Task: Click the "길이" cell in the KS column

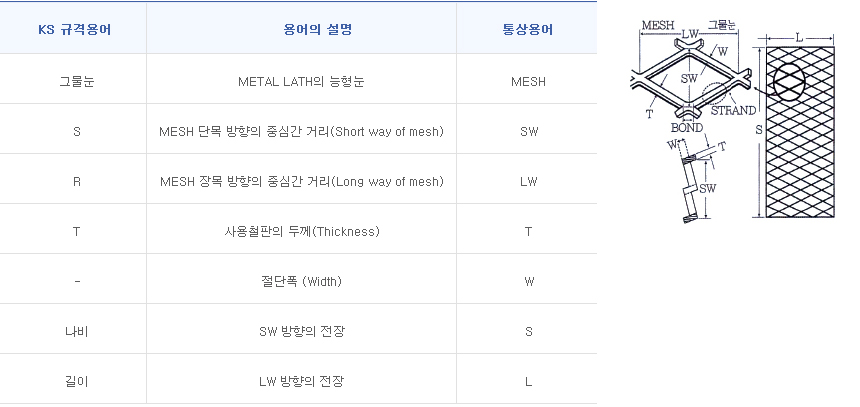Action: (x=77, y=382)
